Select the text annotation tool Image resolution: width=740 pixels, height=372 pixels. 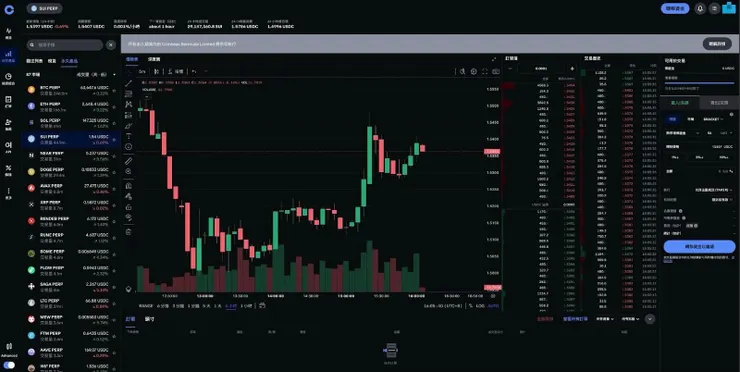pos(128,136)
